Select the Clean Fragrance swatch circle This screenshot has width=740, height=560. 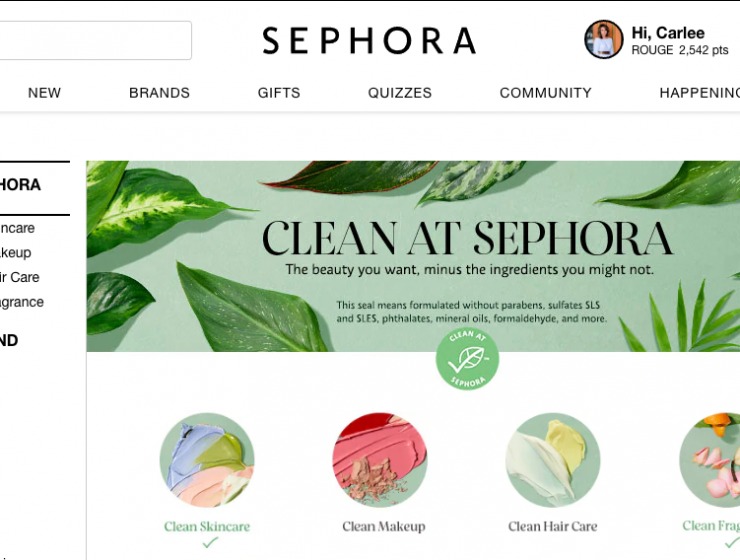click(710, 460)
